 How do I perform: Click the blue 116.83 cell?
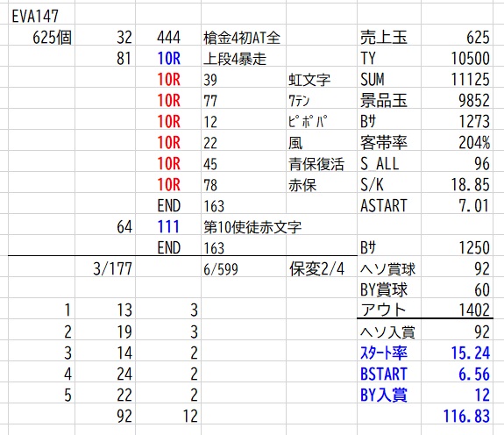click(466, 416)
